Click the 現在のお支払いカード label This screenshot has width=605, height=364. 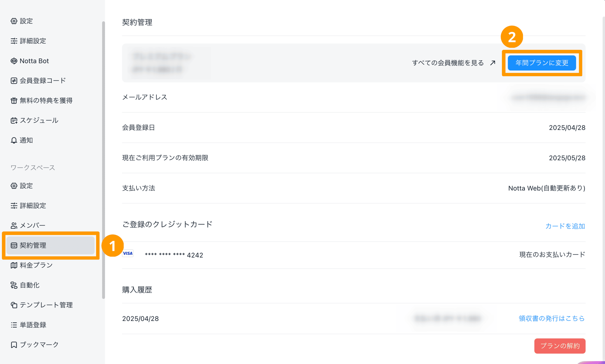click(x=552, y=255)
